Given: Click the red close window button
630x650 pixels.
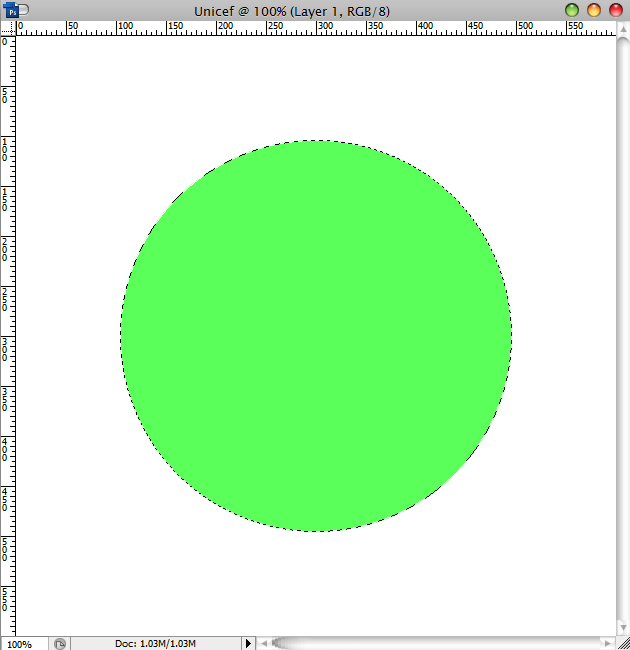Looking at the screenshot, I should pos(615,10).
